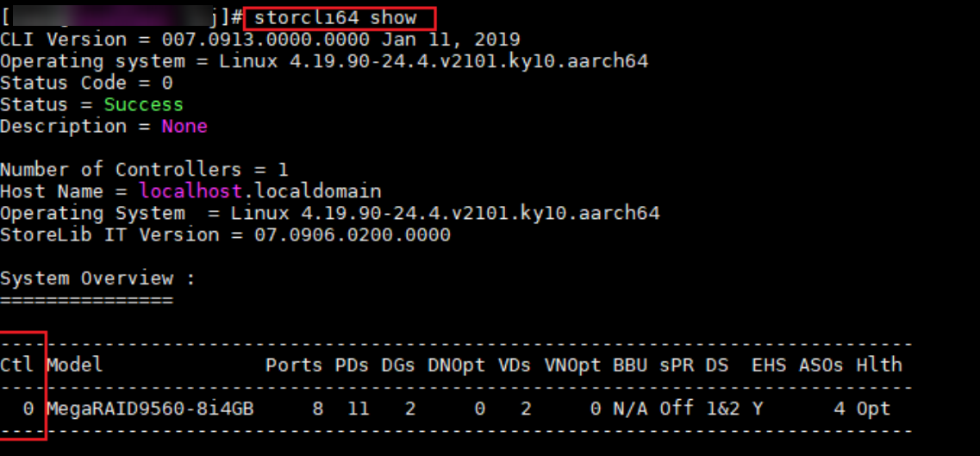Viewport: 980px width, 456px height.
Task: Click the Model column header
Action: (x=75, y=365)
